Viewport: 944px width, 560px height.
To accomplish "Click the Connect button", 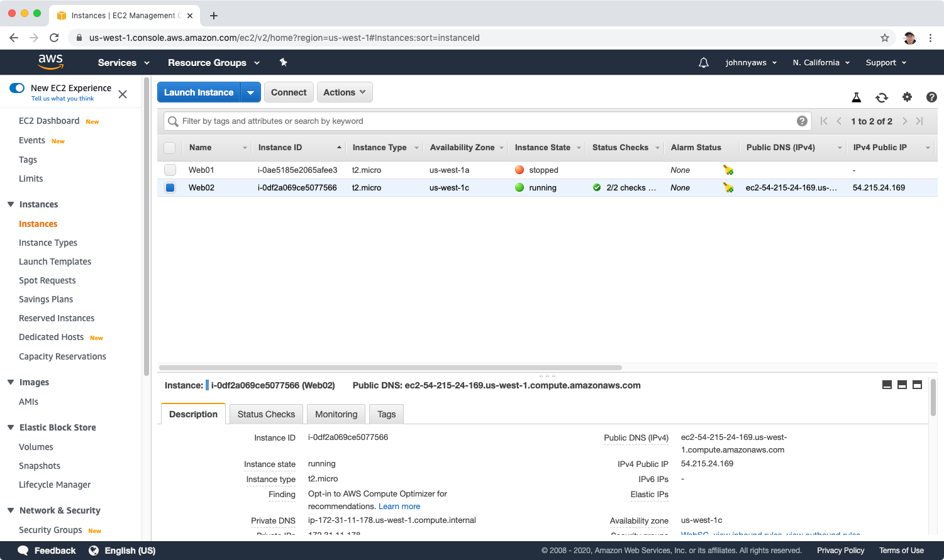I will 289,92.
